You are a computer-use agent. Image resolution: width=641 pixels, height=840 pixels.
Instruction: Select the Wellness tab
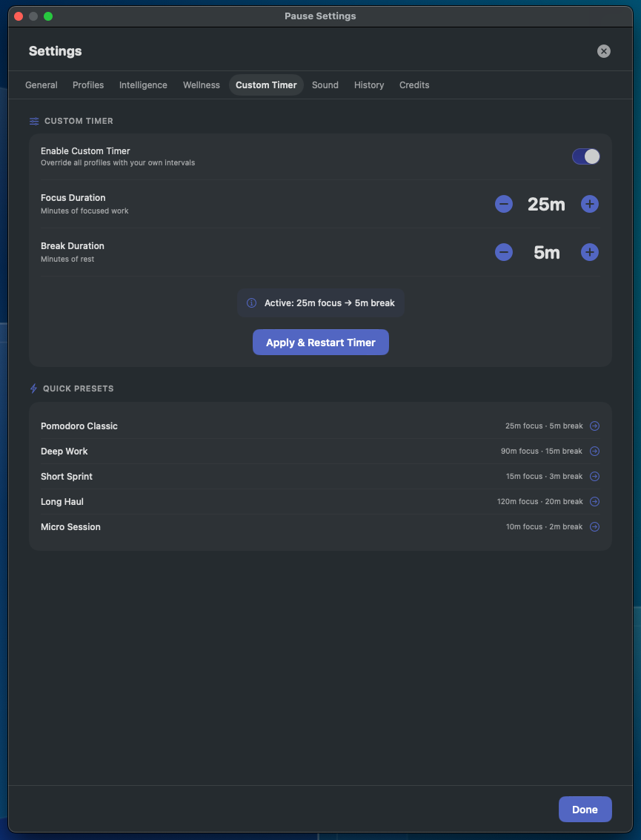[202, 85]
